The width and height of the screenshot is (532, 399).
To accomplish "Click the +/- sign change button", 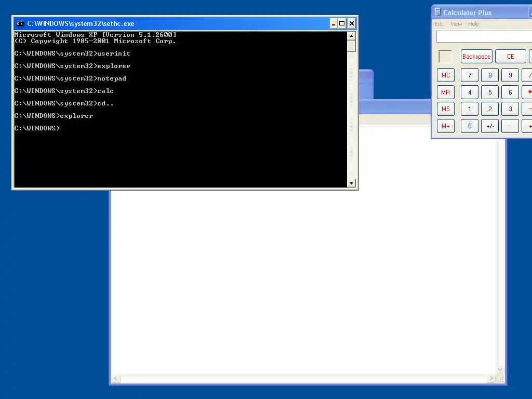I will click(490, 126).
